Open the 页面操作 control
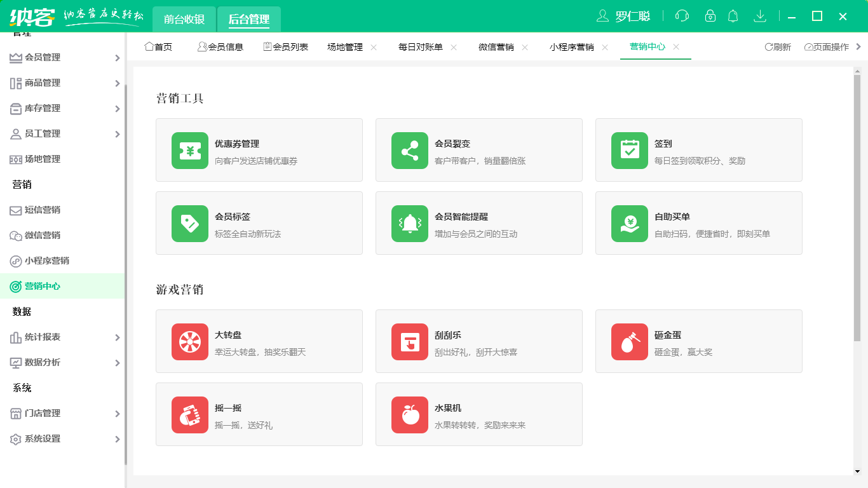 828,46
